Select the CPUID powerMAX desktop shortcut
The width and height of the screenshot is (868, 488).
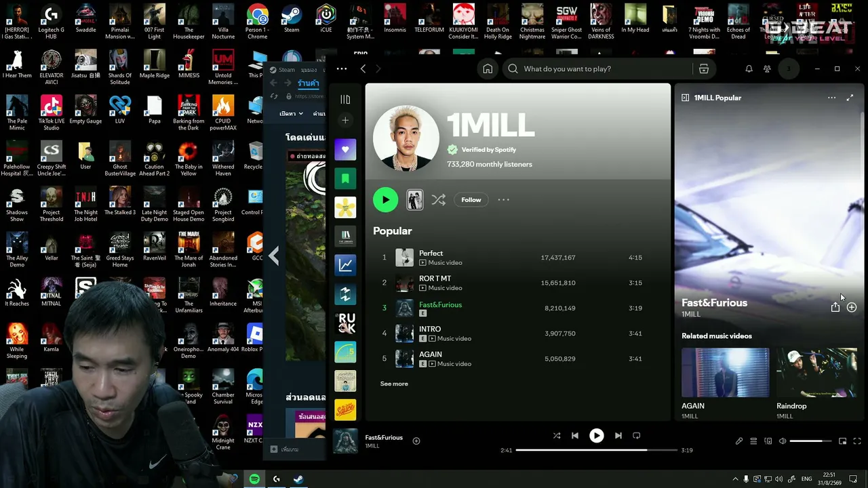click(223, 113)
